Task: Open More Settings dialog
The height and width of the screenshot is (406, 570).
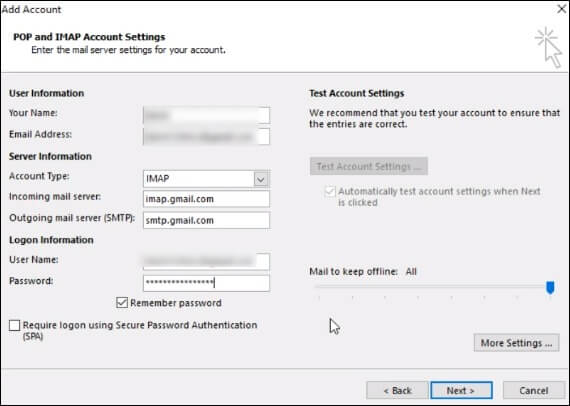Action: pyautogui.click(x=516, y=343)
